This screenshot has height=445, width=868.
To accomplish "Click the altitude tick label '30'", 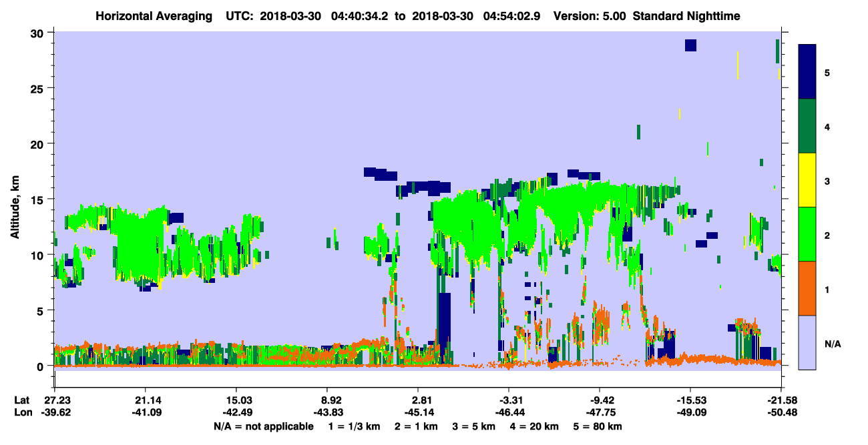I will point(39,33).
